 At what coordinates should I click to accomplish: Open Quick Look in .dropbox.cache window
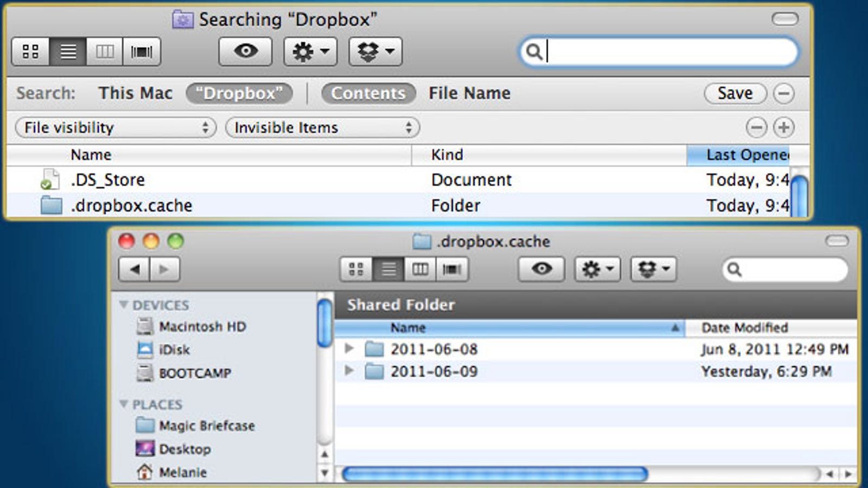541,269
